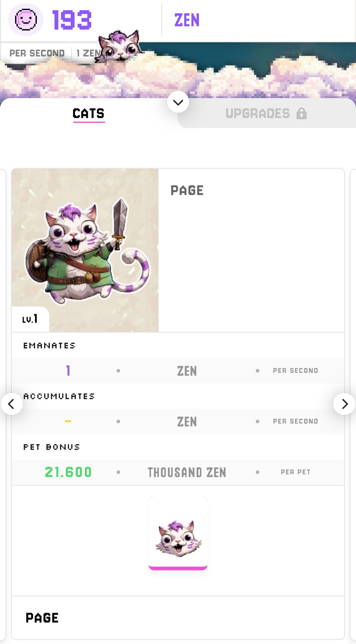Collapse the panel with the down chevron
Image resolution: width=356 pixels, height=644 pixels.
coord(178,102)
